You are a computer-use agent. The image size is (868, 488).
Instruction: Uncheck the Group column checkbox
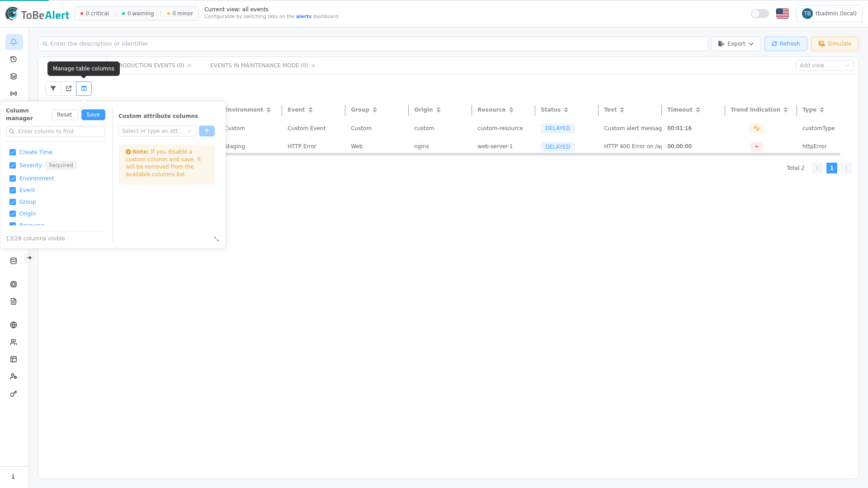pyautogui.click(x=13, y=202)
